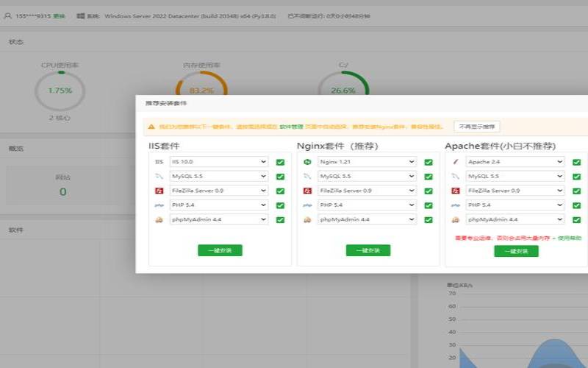Screen dimensions: 588x368
Task: Click the C:/ disk gauge showing 26.6%
Action: [x=343, y=83]
